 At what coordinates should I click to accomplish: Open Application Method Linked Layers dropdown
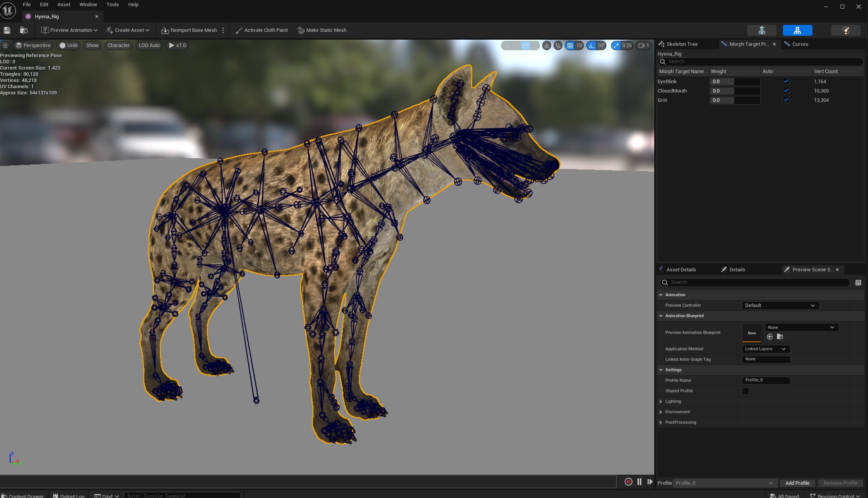coord(766,349)
